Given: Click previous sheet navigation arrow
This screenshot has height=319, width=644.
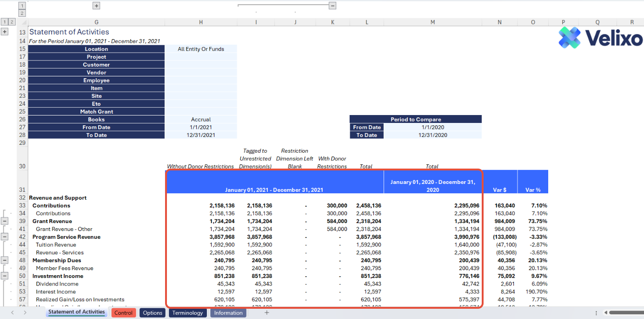Looking at the screenshot, I should [x=13, y=312].
